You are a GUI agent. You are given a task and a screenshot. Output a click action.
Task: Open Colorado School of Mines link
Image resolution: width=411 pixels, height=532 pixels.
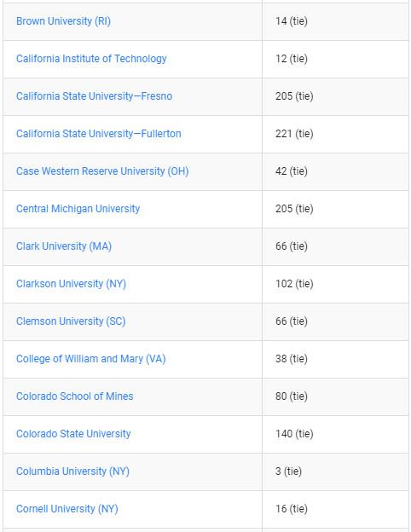click(x=75, y=396)
